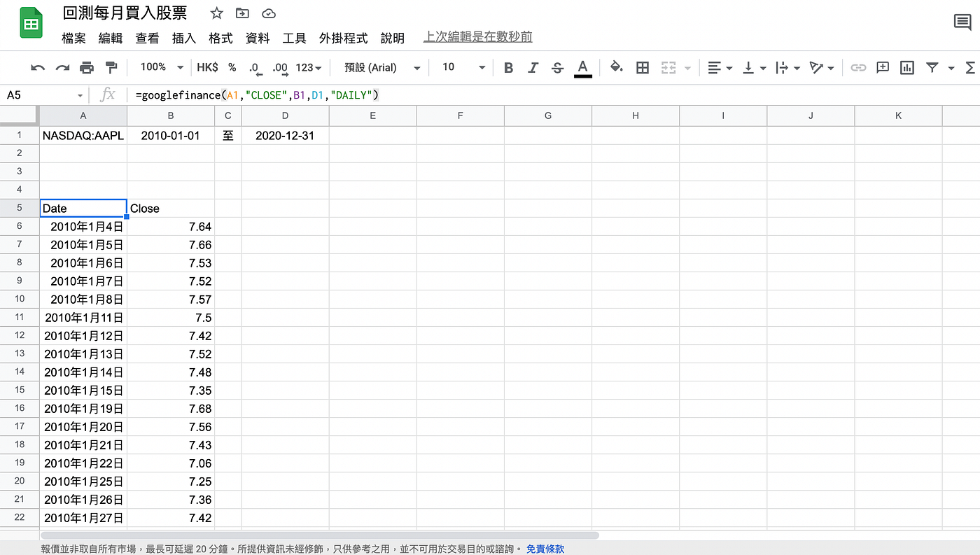Open the text color picker
The height and width of the screenshot is (555, 980).
(582, 68)
